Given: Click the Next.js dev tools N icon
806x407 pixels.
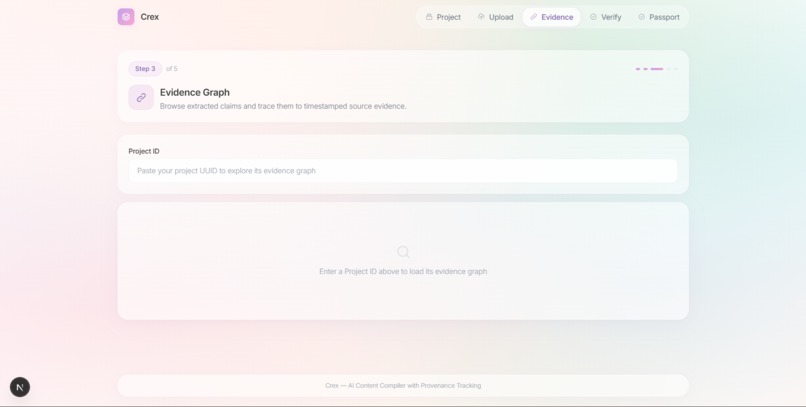Looking at the screenshot, I should (20, 387).
